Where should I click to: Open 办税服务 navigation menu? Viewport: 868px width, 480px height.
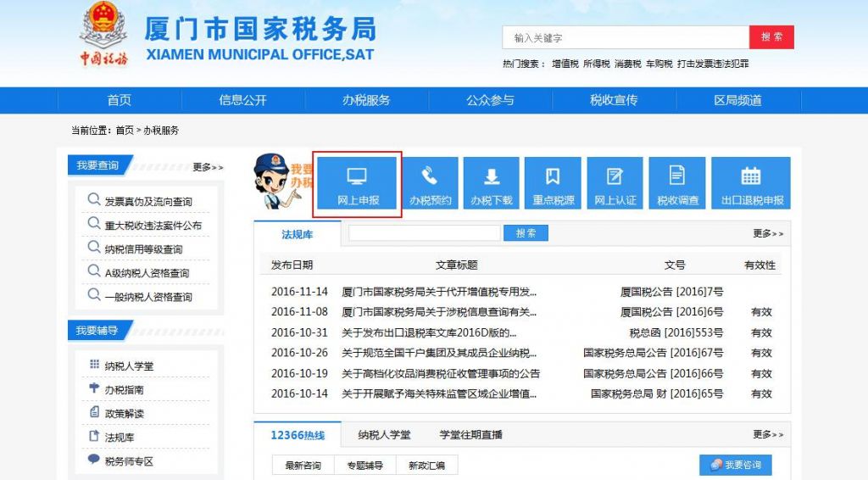click(366, 100)
